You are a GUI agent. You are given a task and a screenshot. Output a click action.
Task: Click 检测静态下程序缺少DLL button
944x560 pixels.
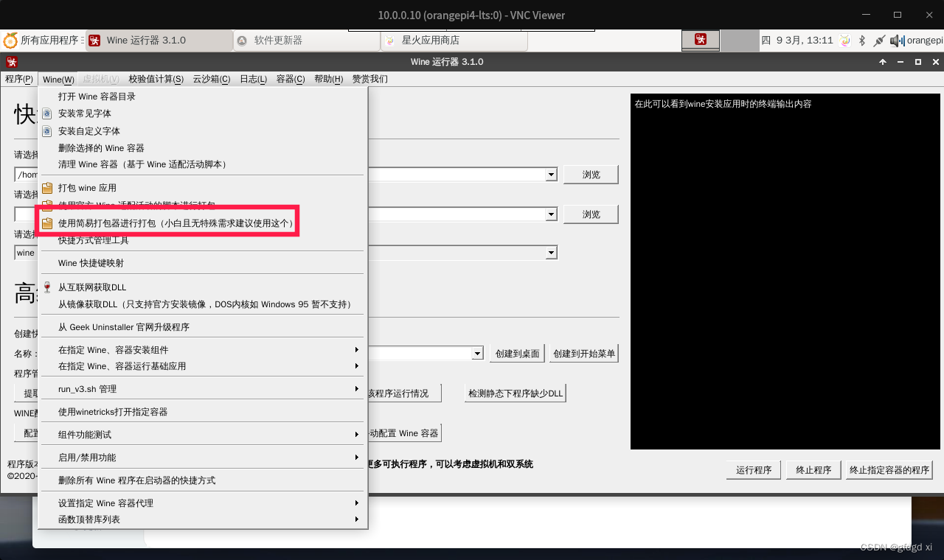click(516, 393)
